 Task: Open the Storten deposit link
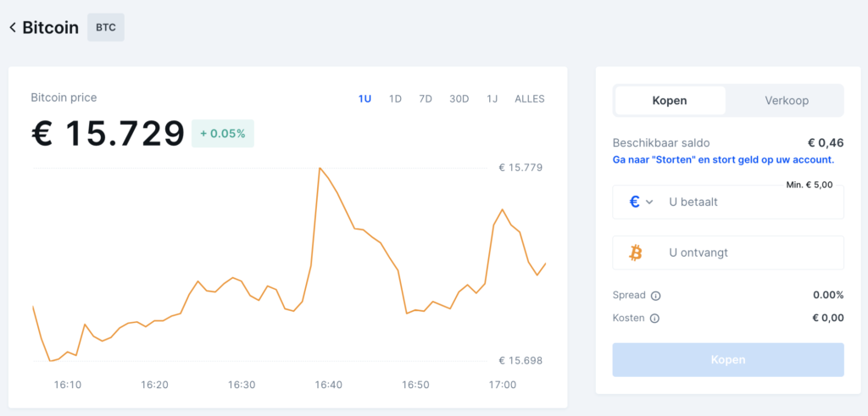[724, 159]
